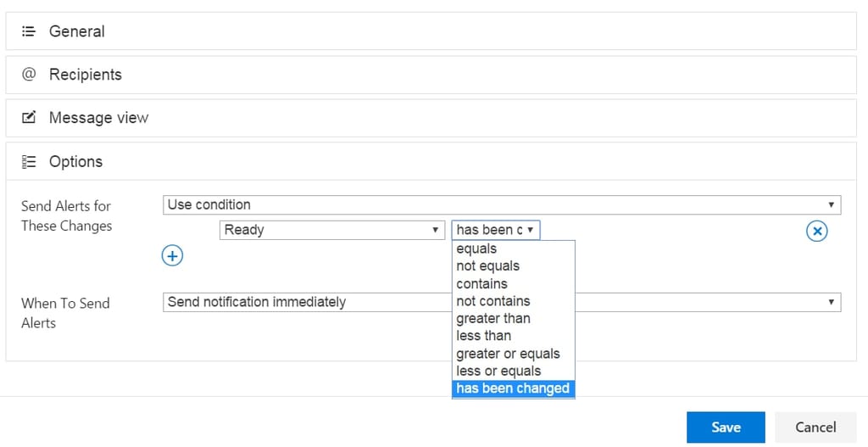Screen dimensions: 868x447
Task: Click the Message view edit icon
Action: click(x=29, y=117)
